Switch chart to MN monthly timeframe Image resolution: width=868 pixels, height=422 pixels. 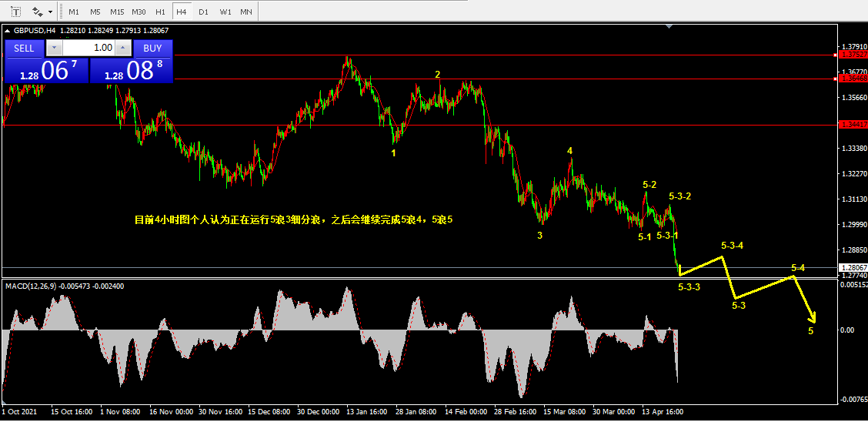(246, 11)
